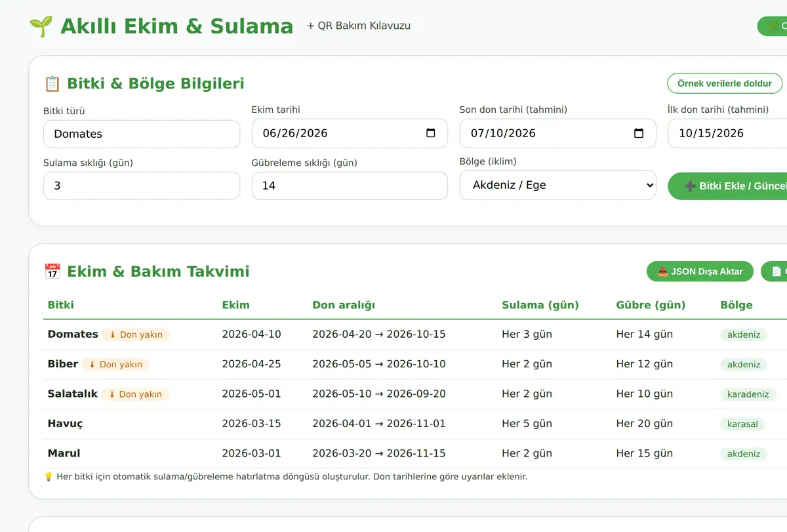Screen dimensions: 787x532
Task: Expand the Bölge (iklim) dropdown
Action: click(557, 185)
